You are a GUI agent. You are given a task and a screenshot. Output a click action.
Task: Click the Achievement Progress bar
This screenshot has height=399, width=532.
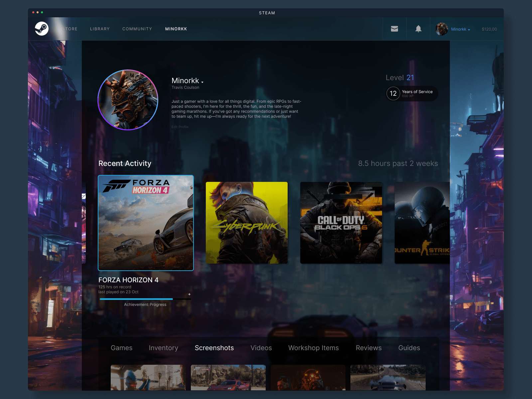[x=145, y=299]
